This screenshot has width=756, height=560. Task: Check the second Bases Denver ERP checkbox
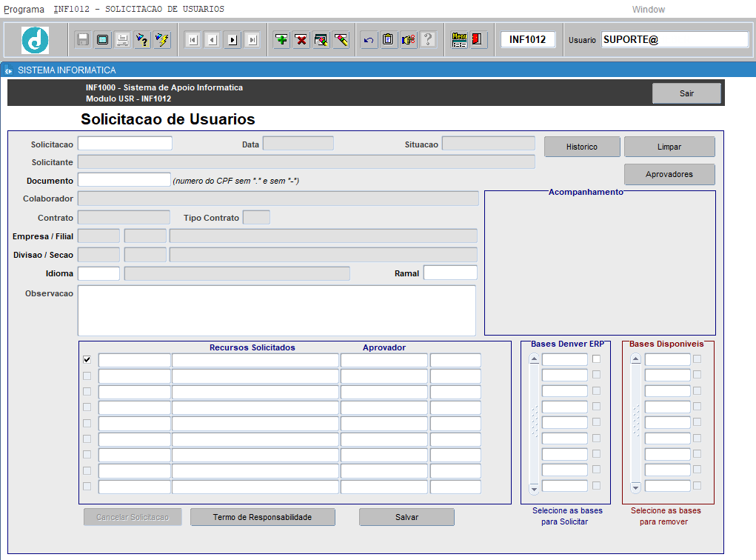tap(596, 374)
